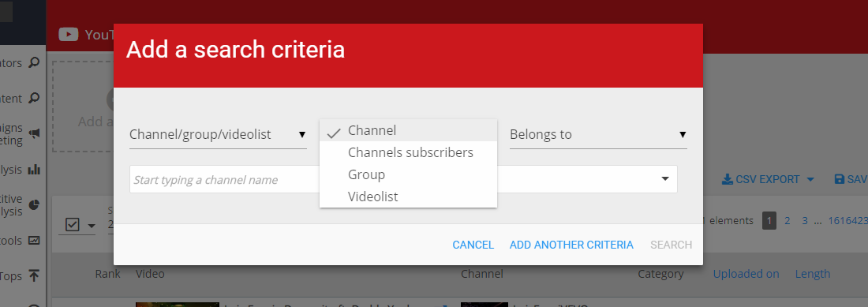Expand the channel name suggestions arrow
Image resolution: width=868 pixels, height=307 pixels.
click(665, 178)
